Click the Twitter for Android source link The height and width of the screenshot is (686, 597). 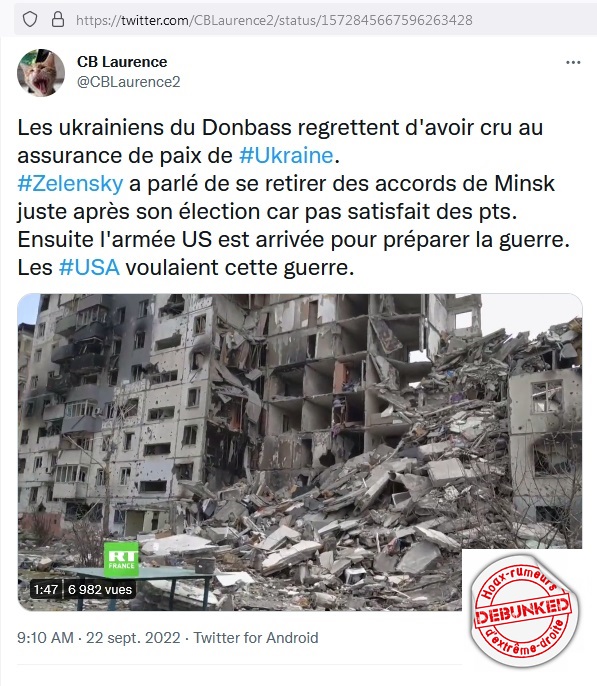click(x=256, y=638)
